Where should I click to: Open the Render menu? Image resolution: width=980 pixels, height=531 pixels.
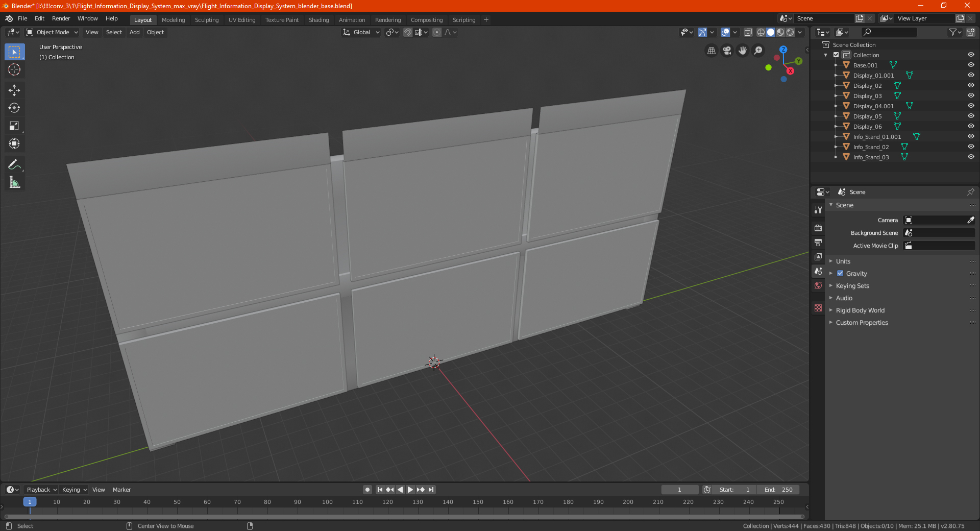click(x=61, y=18)
